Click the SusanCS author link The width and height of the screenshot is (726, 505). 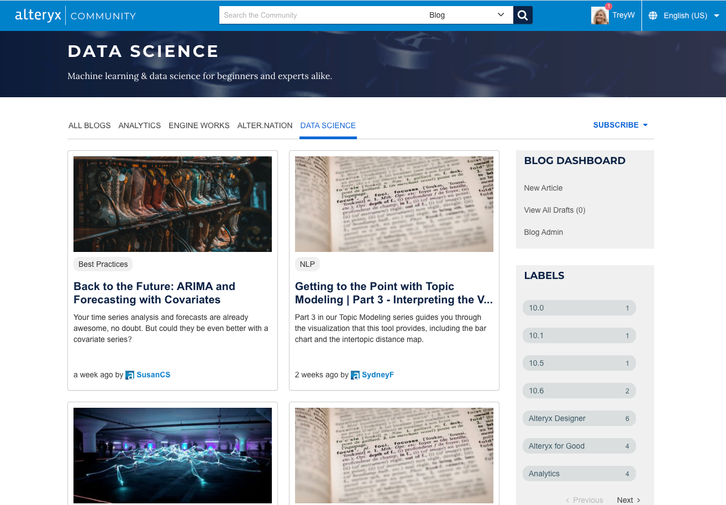tap(153, 375)
